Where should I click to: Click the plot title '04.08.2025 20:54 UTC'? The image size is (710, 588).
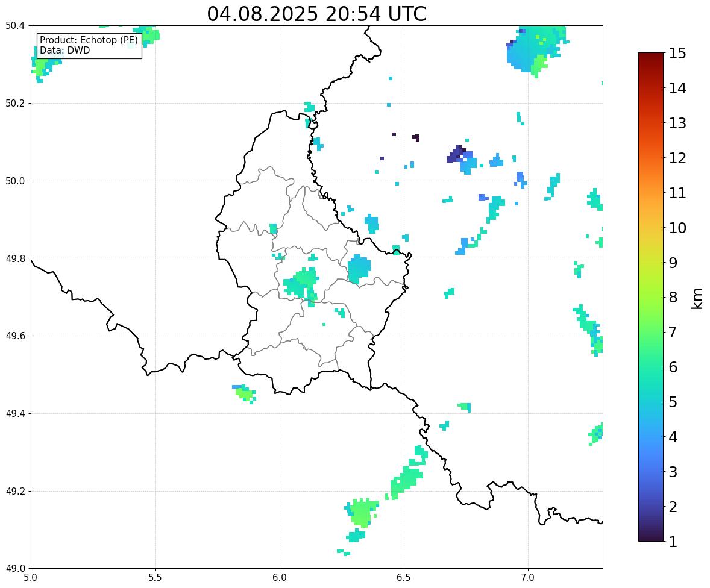(x=316, y=14)
